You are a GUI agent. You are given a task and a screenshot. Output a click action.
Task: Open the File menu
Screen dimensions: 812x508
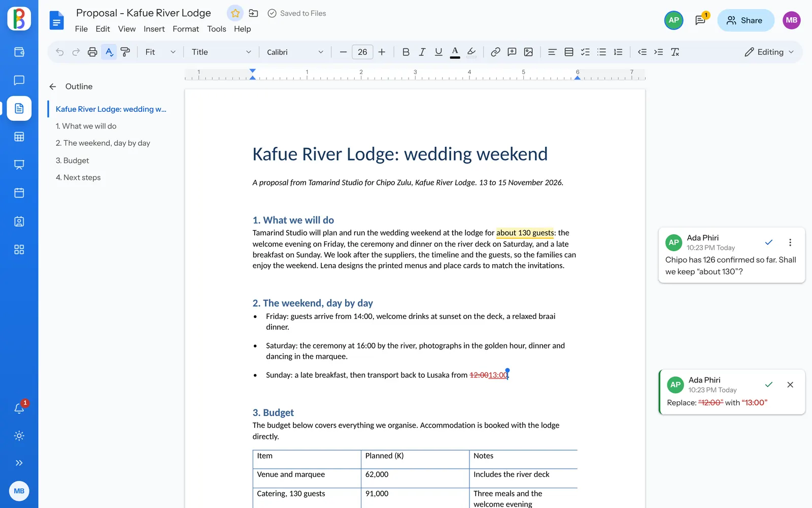[x=81, y=29]
